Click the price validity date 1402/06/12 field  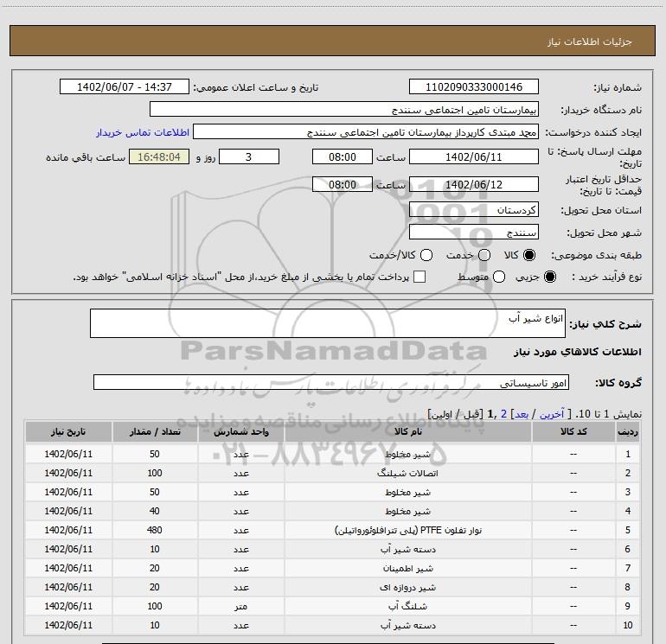pyautogui.click(x=474, y=185)
